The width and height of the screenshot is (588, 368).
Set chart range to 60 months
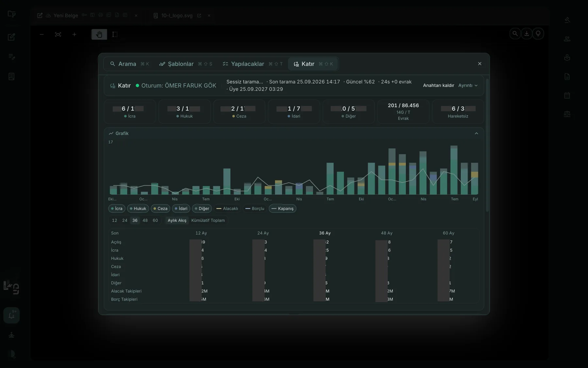coord(155,220)
